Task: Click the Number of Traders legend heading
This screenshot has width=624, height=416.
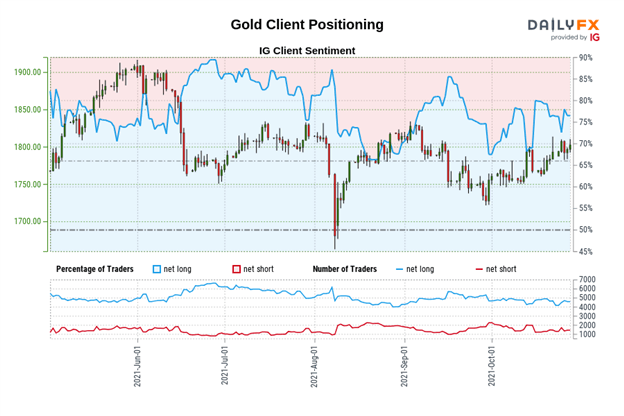Action: pos(345,269)
